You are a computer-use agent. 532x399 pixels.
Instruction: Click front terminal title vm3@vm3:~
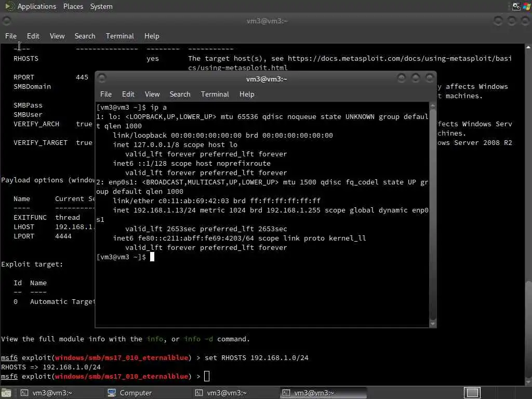click(267, 79)
